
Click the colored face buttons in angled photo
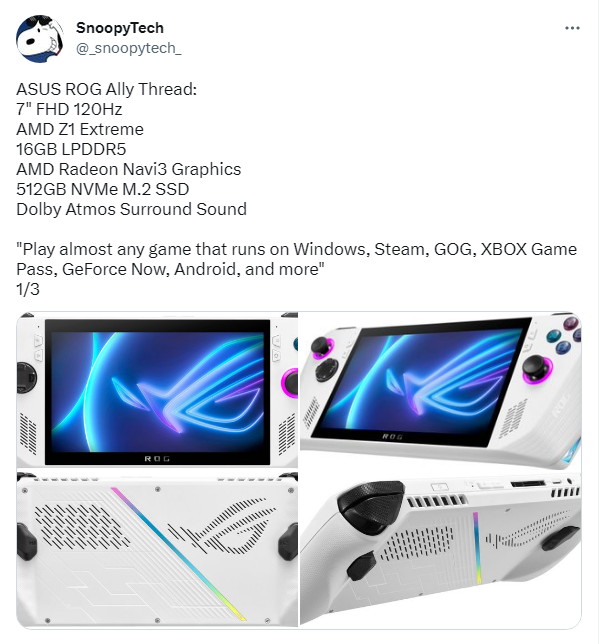[x=563, y=336]
